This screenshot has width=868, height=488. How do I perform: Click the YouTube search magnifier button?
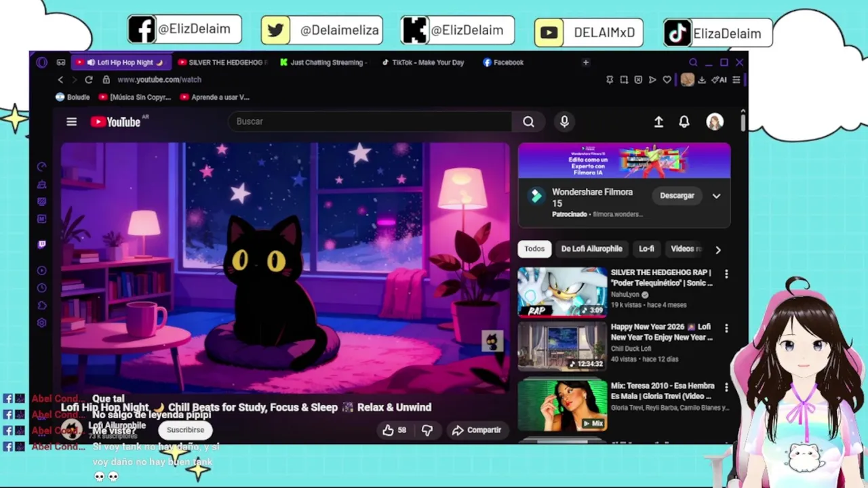528,122
